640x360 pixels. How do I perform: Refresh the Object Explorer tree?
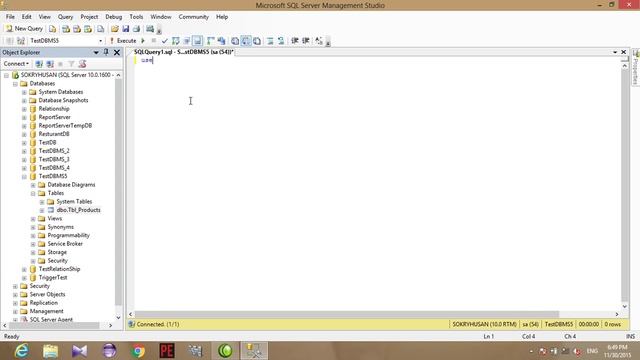pos(82,64)
